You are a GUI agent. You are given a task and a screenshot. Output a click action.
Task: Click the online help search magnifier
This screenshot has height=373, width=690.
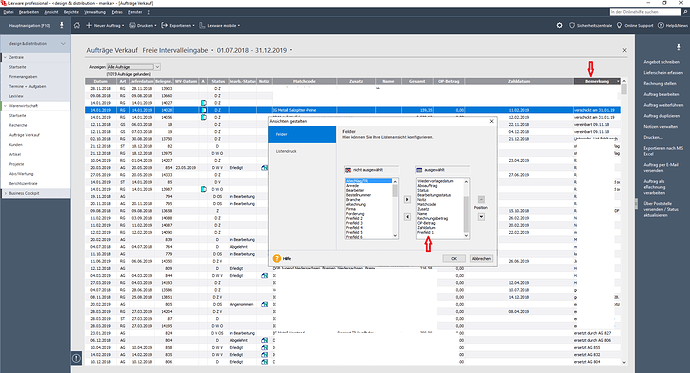[684, 12]
